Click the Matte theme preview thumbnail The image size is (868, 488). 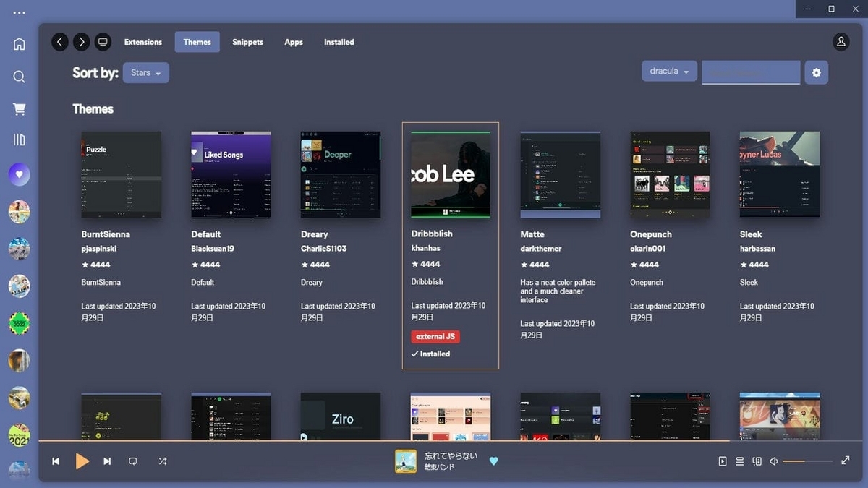[560, 174]
